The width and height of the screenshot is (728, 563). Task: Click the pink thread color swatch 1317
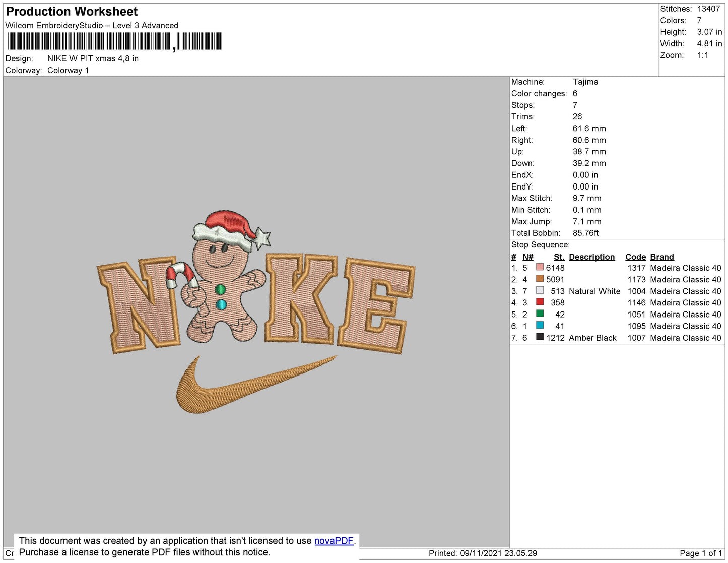[540, 267]
